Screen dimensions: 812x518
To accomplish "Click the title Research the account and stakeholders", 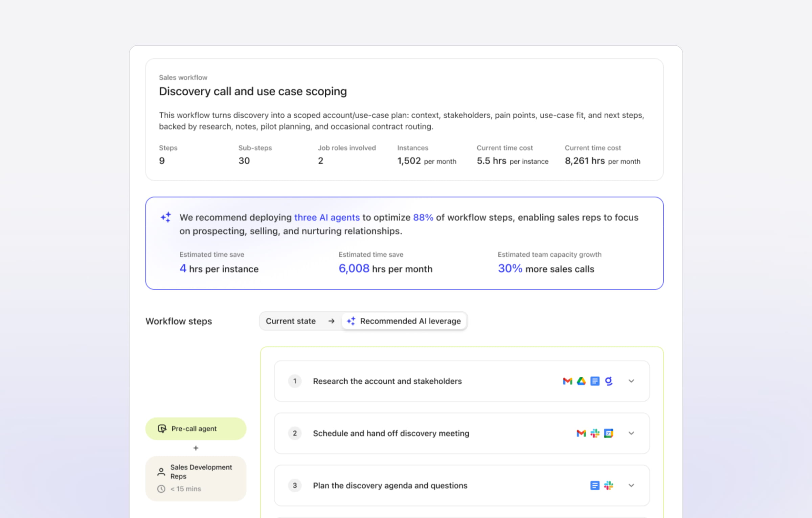I will (387, 381).
